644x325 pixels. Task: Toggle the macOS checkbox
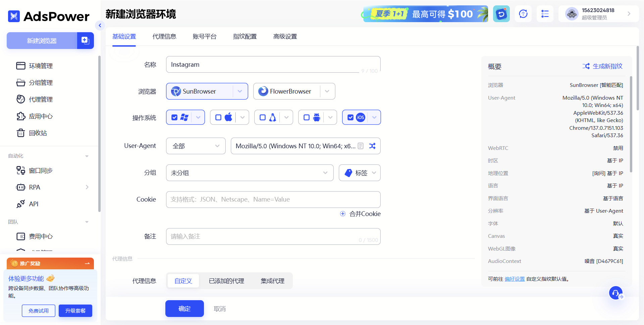pos(218,117)
